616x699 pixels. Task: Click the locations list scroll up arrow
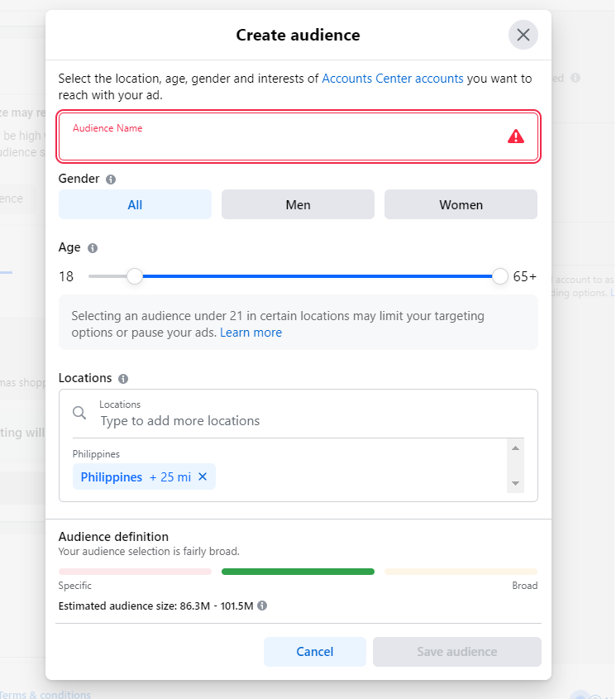pos(515,448)
